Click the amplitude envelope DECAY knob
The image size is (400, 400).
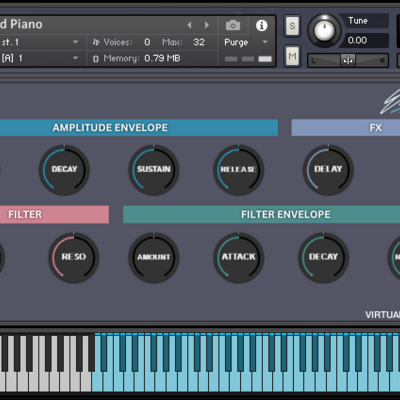coord(64,170)
